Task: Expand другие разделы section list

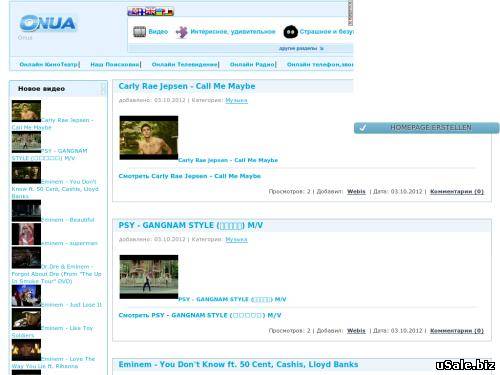Action: click(301, 49)
